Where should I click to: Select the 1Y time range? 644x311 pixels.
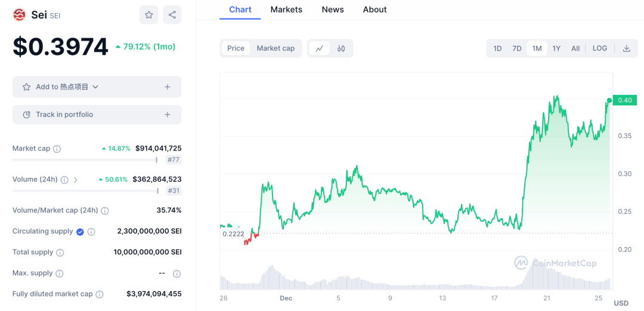coord(556,48)
